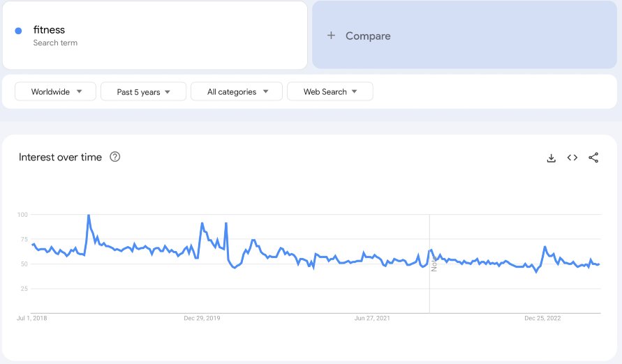Click the blue dot beside fitness
Image resolution: width=622 pixels, height=364 pixels.
(18, 31)
